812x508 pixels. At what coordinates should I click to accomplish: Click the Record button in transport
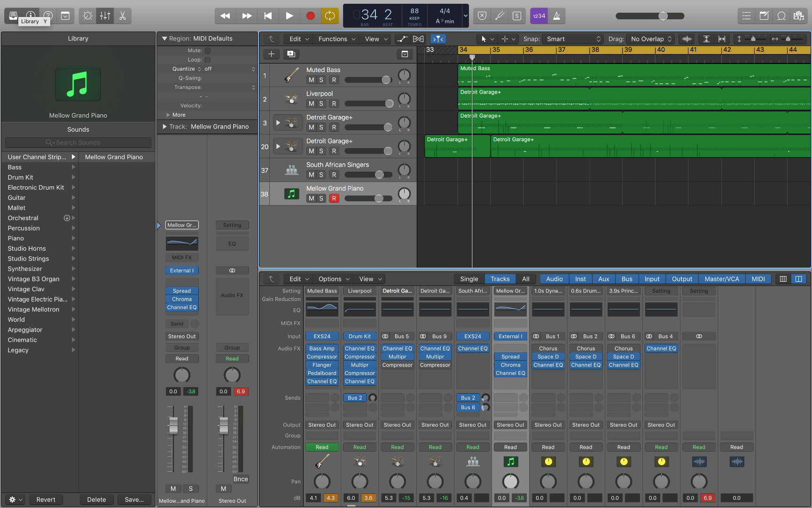pyautogui.click(x=310, y=16)
